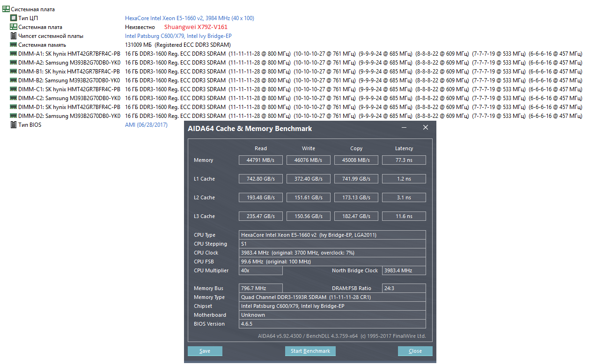589x364 pixels.
Task: Click the CPU Stepping S1 field
Action: (332, 244)
